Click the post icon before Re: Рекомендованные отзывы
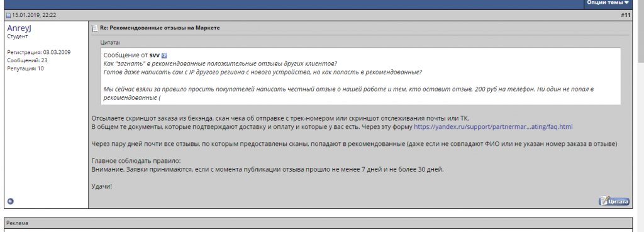 pyautogui.click(x=94, y=28)
